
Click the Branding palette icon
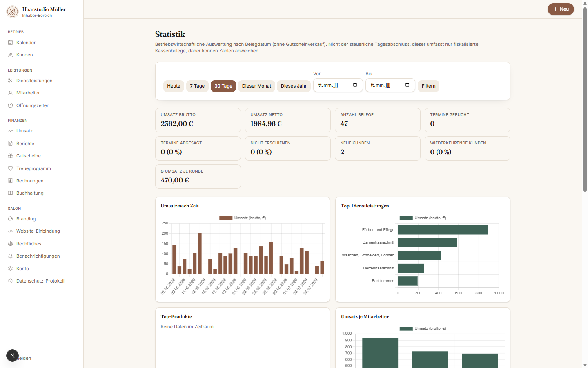click(11, 219)
